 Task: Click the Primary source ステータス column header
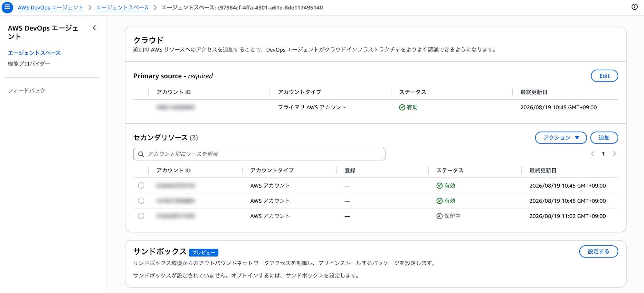(x=412, y=92)
